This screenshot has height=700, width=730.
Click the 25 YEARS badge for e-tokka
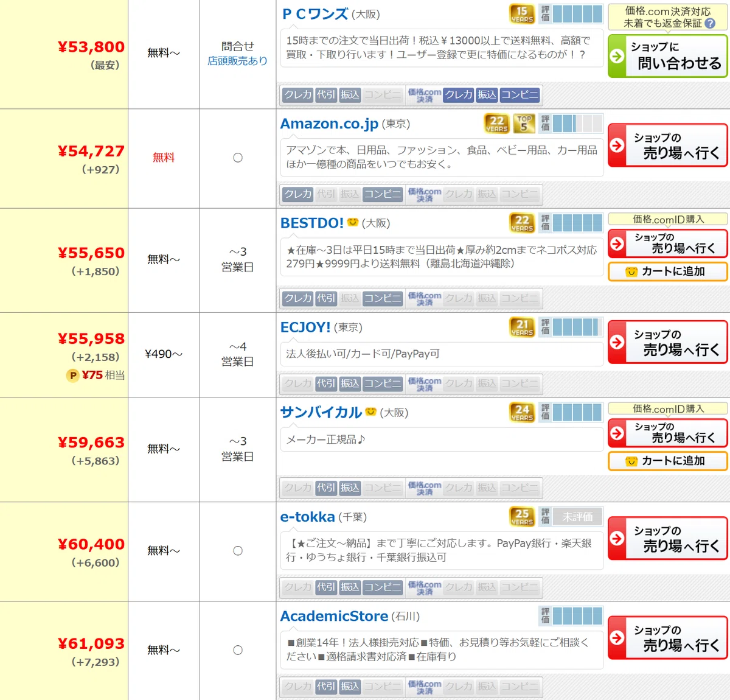tap(522, 517)
